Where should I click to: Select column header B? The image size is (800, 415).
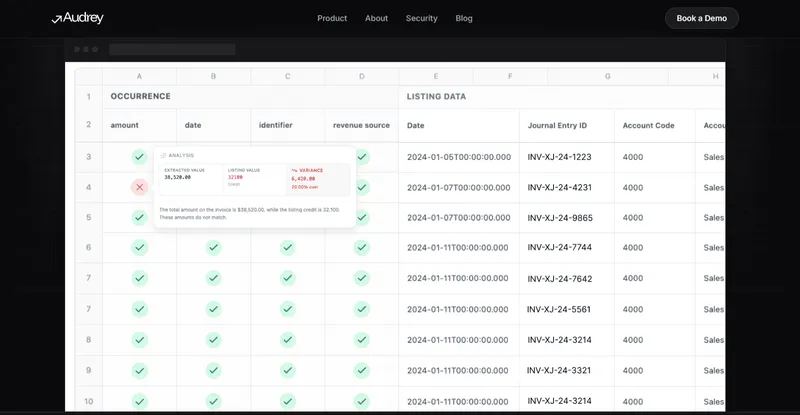(213, 76)
